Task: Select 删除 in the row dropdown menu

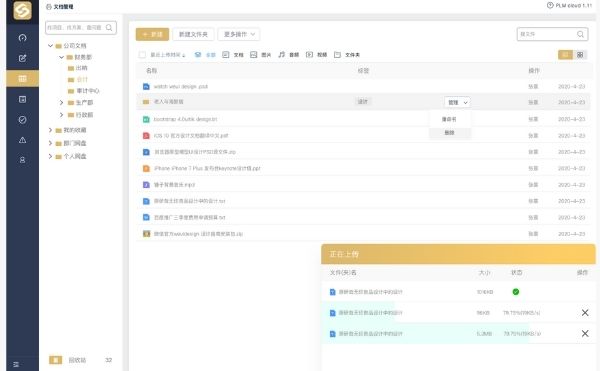Action: click(450, 133)
